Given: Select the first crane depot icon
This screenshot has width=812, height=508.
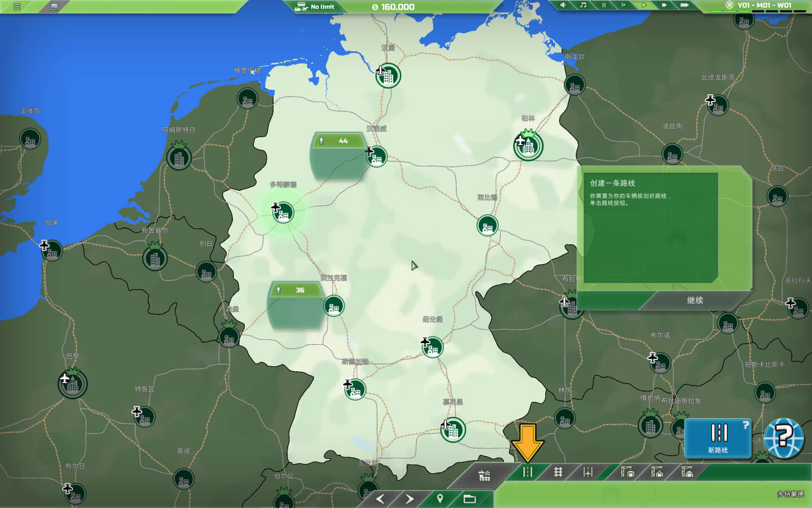Looking at the screenshot, I should (627, 472).
